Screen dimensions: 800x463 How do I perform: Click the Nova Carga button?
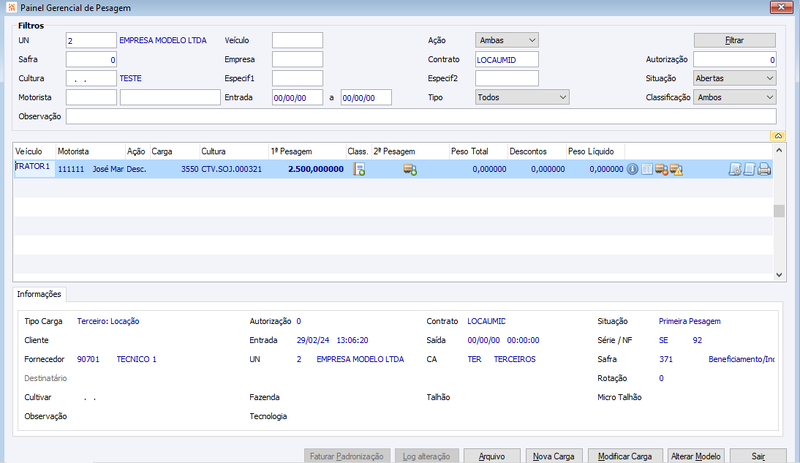[x=554, y=456]
